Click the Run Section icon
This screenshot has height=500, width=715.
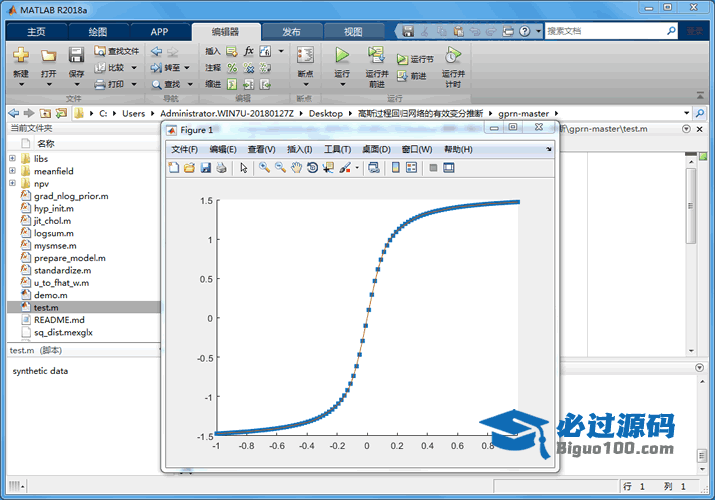coord(402,59)
